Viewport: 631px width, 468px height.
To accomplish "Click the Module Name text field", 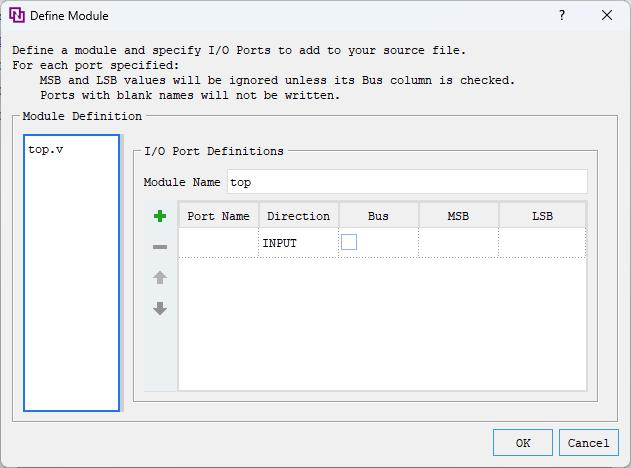I will pos(406,182).
